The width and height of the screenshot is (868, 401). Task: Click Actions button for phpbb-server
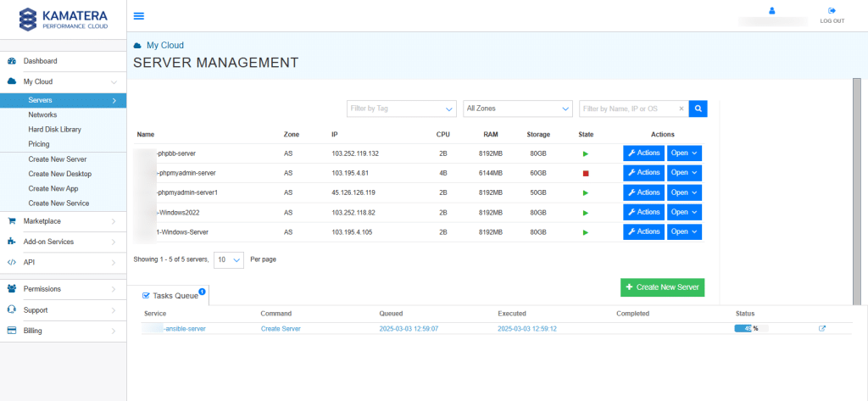tap(644, 153)
